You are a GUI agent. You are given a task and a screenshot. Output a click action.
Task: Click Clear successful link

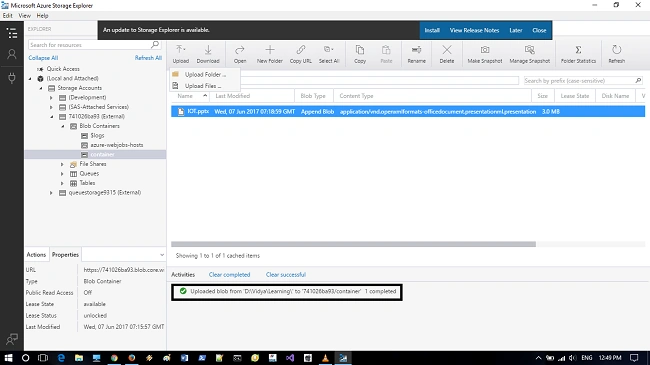[x=286, y=275]
